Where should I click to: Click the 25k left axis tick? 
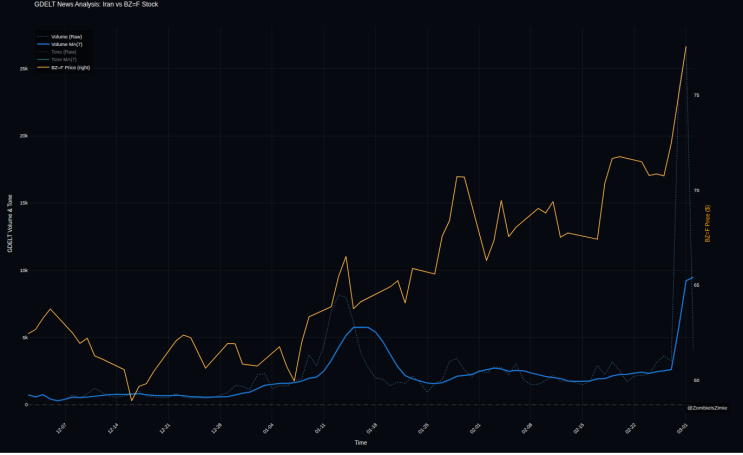click(24, 69)
